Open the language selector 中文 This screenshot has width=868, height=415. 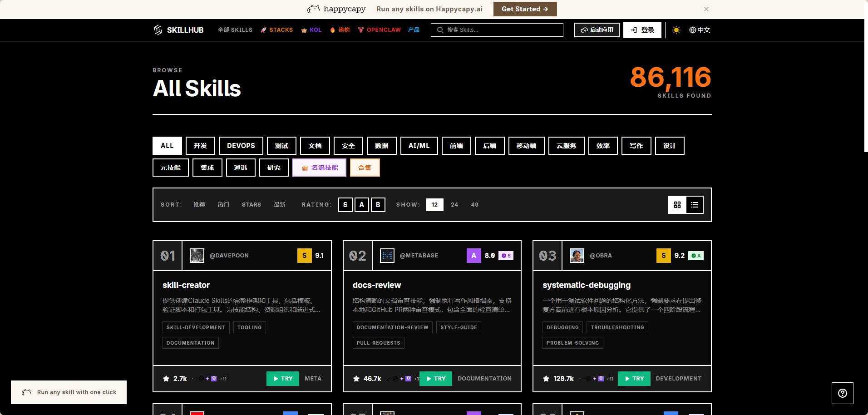(x=700, y=30)
